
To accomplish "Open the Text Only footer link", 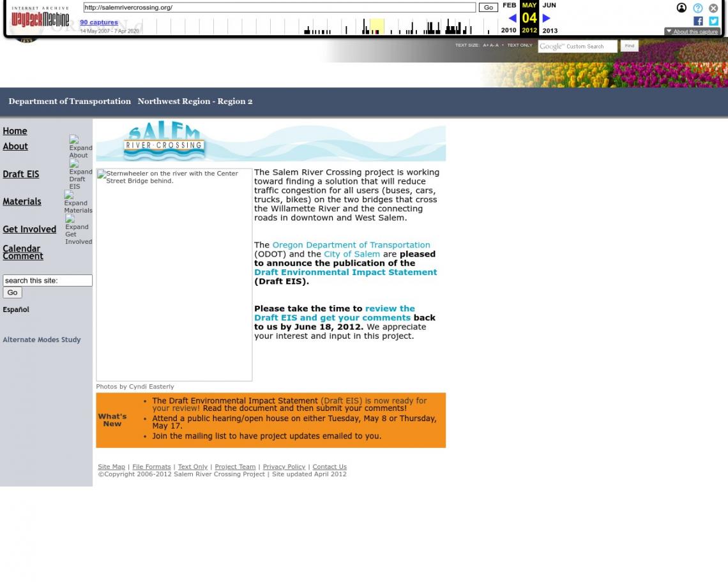I will (193, 467).
